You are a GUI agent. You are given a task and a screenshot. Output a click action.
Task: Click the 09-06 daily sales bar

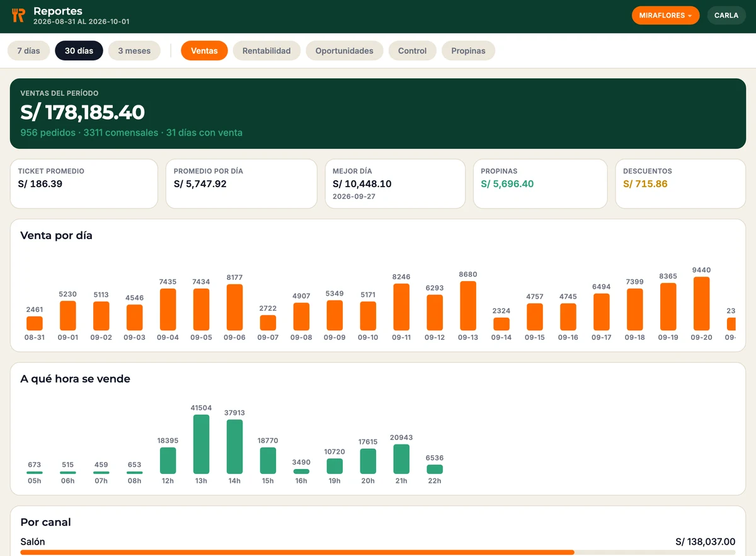[x=235, y=308]
